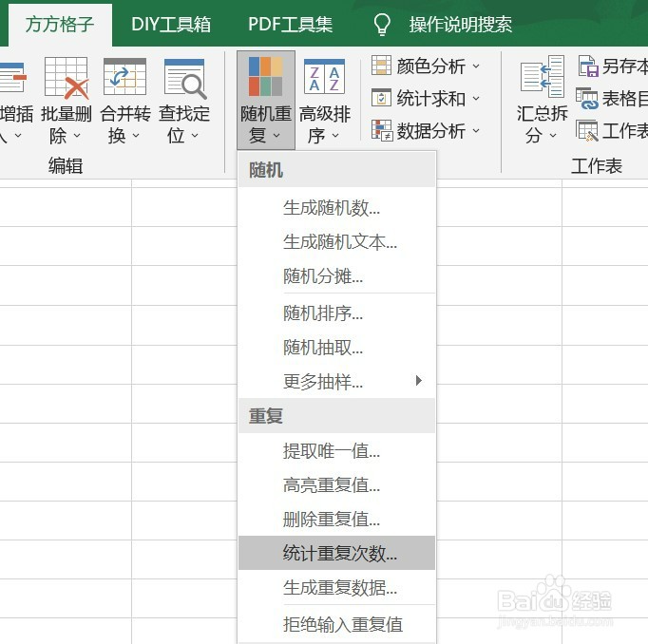
Task: Switch to the DIY工具箱 tab
Action: click(x=171, y=24)
